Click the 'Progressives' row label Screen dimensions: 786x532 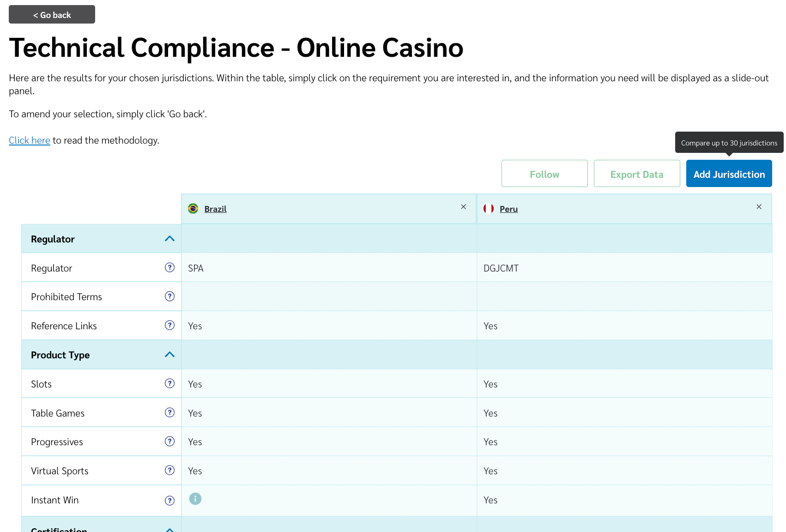pyautogui.click(x=57, y=442)
